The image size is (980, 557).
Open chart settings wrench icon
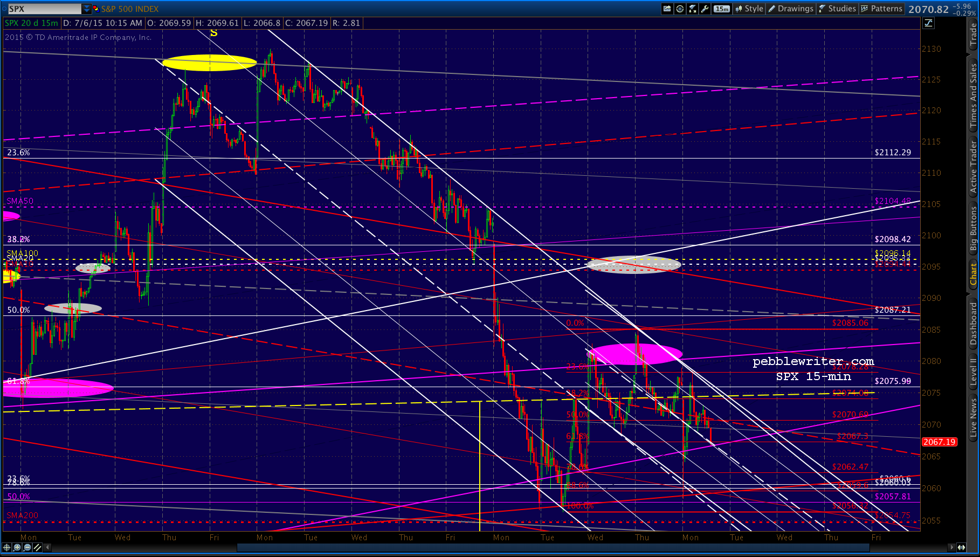click(x=705, y=9)
